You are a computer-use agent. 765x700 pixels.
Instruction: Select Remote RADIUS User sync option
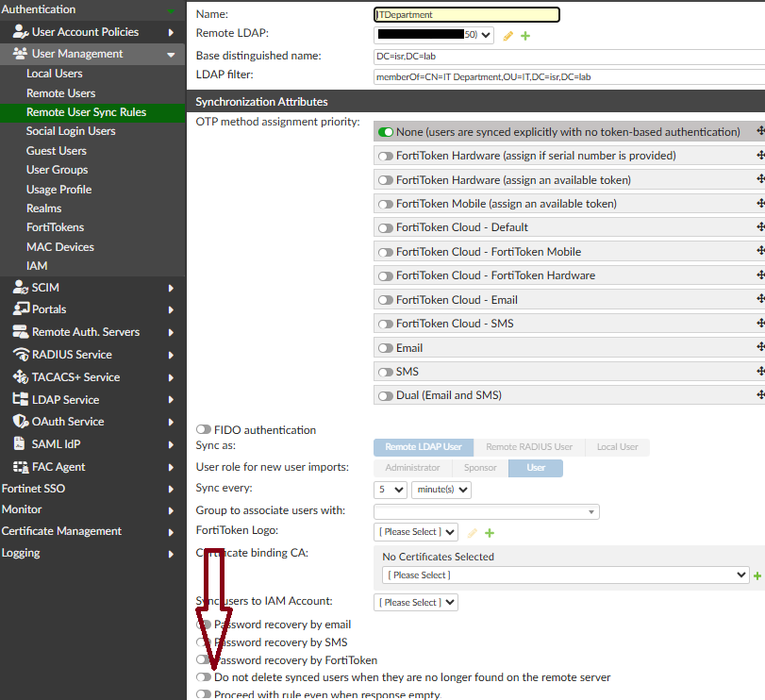tap(529, 447)
